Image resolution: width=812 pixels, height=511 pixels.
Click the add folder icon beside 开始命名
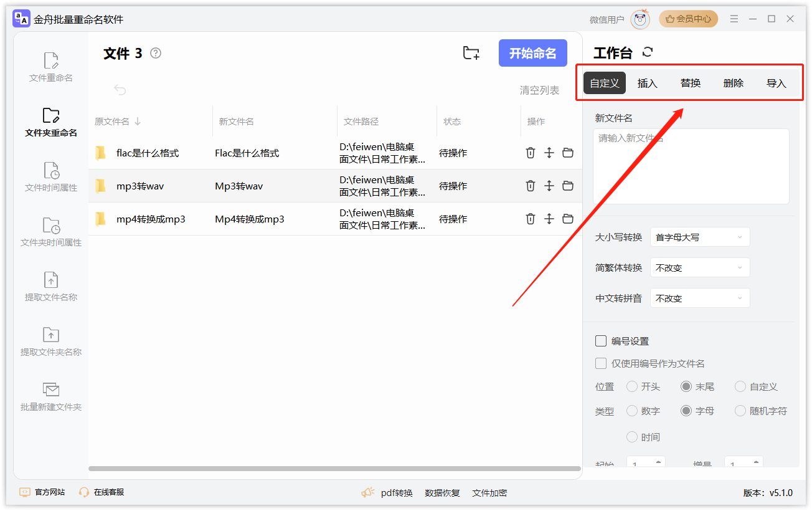coord(471,53)
